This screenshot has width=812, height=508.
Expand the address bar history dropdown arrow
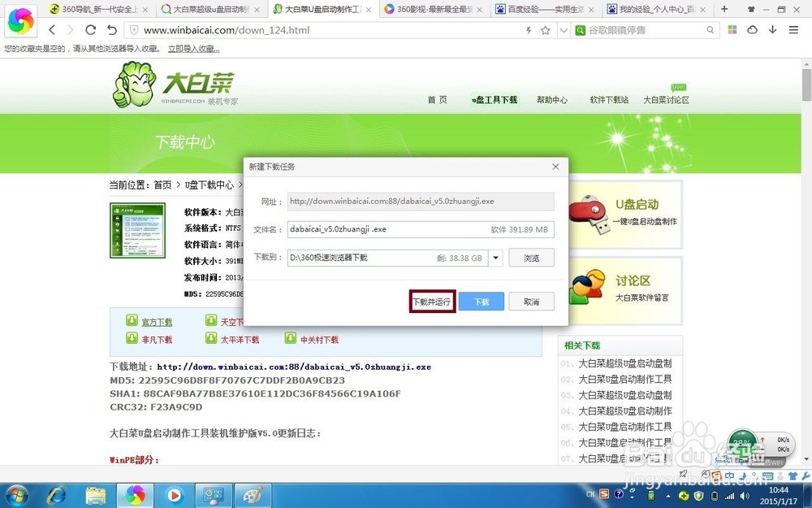[x=564, y=30]
